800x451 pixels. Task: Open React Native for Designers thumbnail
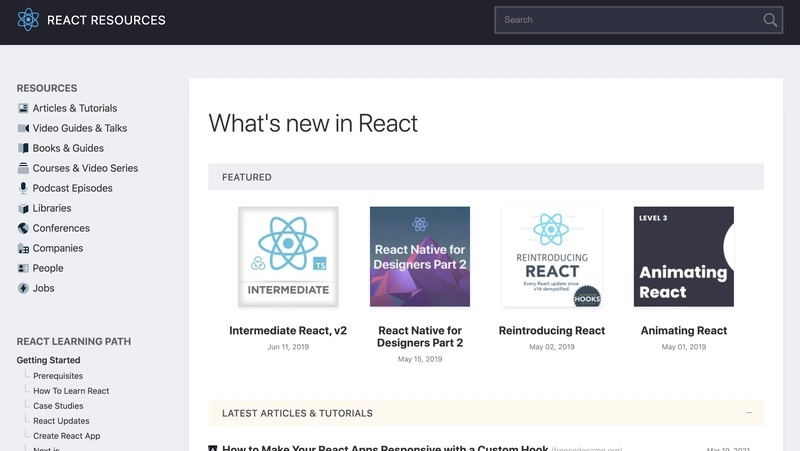click(420, 257)
